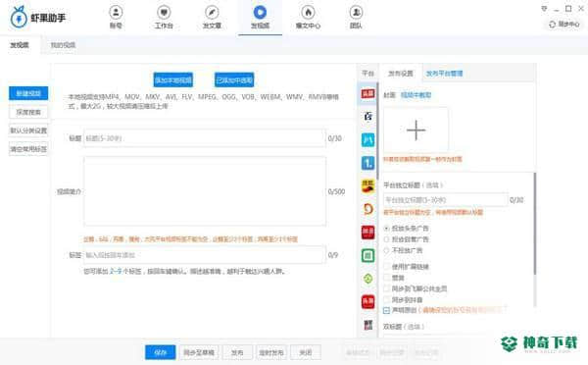Focus the 视频简介 description text area
588x365 pixels.
[205, 191]
